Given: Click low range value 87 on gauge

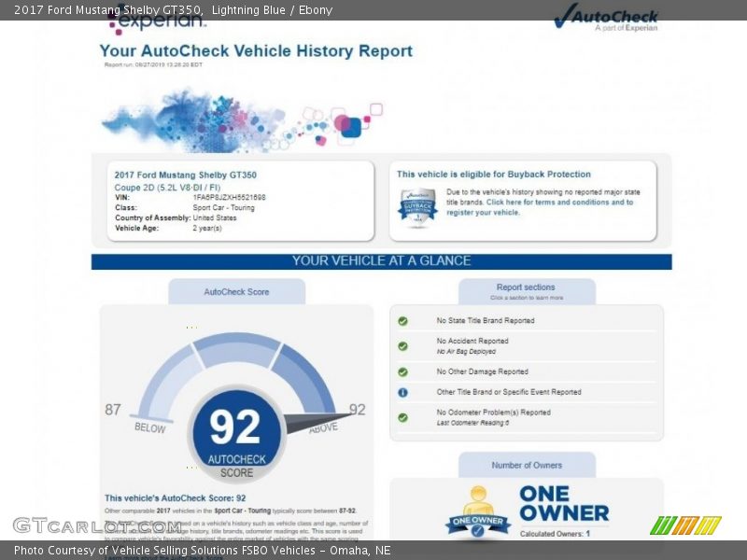Looking at the screenshot, I should pos(113,410).
